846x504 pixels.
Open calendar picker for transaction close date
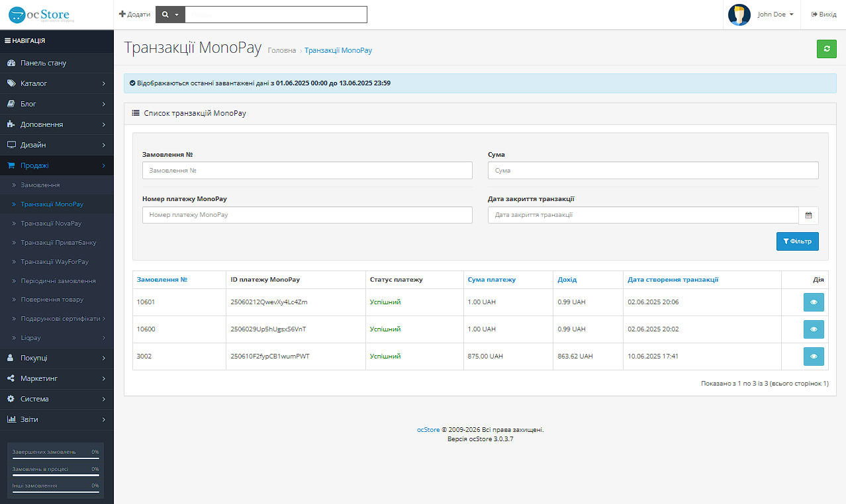click(x=809, y=215)
